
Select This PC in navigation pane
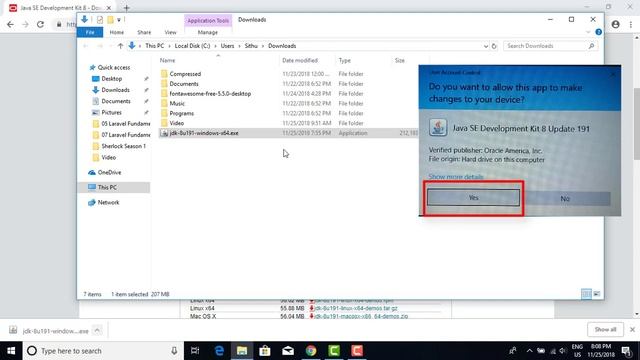[x=107, y=187]
